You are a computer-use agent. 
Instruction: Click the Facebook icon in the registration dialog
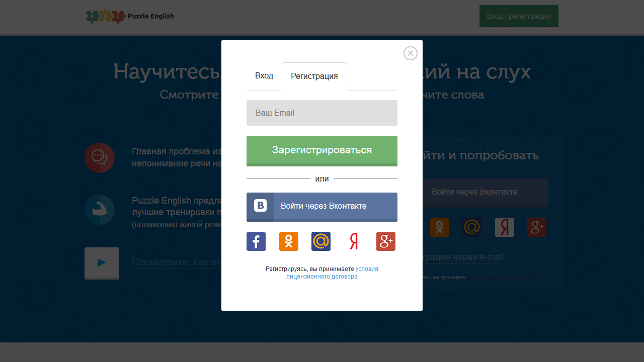(x=256, y=241)
